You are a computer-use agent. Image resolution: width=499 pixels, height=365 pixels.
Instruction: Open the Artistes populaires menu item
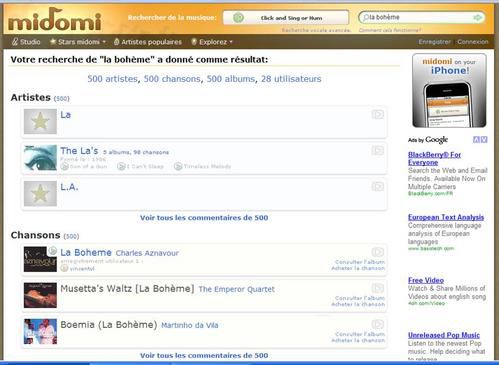click(x=148, y=42)
